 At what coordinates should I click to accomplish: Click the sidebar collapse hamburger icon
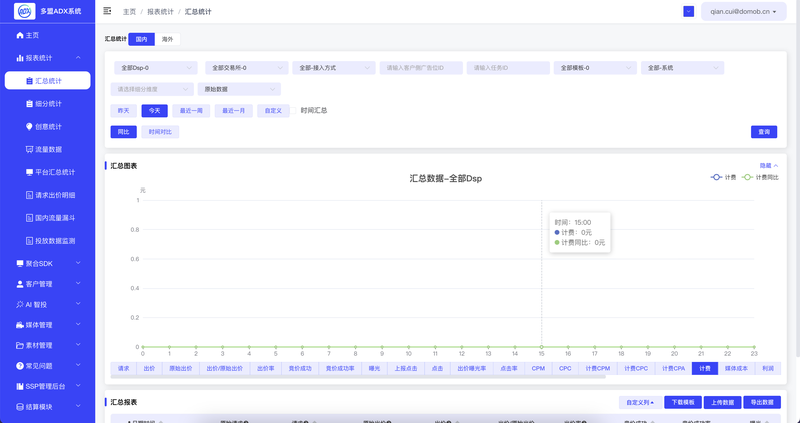pos(108,11)
